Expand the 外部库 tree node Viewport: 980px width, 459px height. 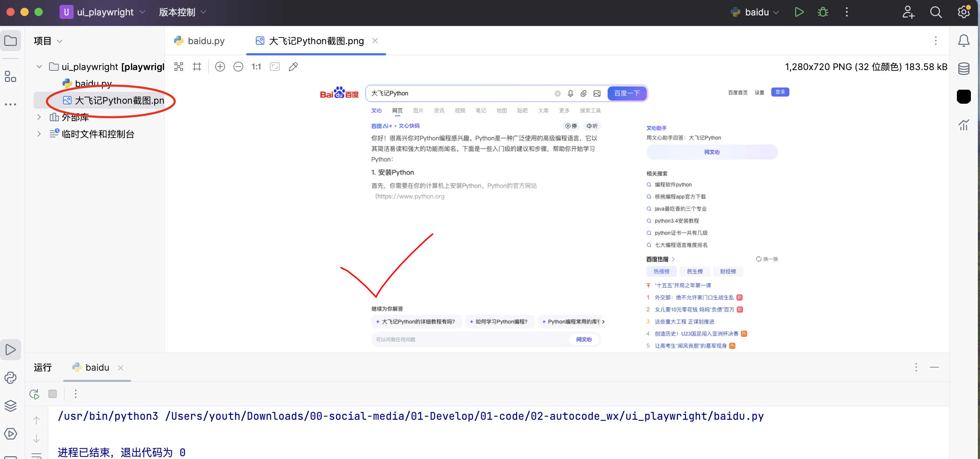pyautogui.click(x=39, y=117)
